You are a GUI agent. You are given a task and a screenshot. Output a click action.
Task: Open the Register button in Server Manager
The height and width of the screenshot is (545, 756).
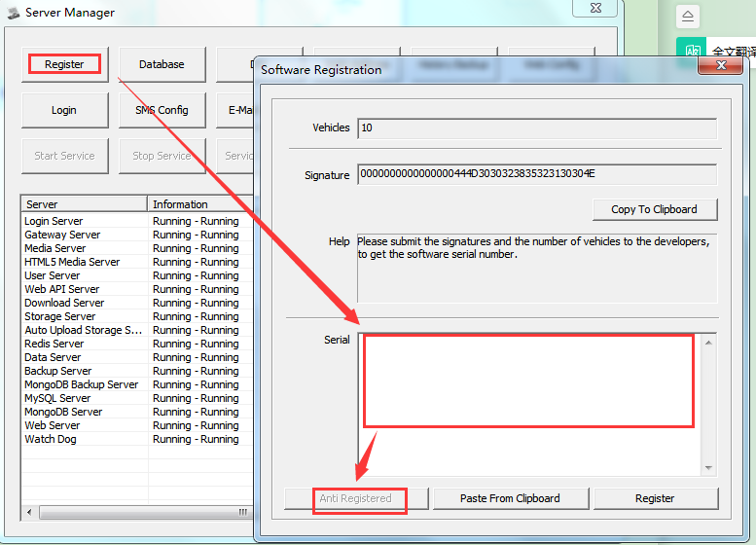click(64, 64)
